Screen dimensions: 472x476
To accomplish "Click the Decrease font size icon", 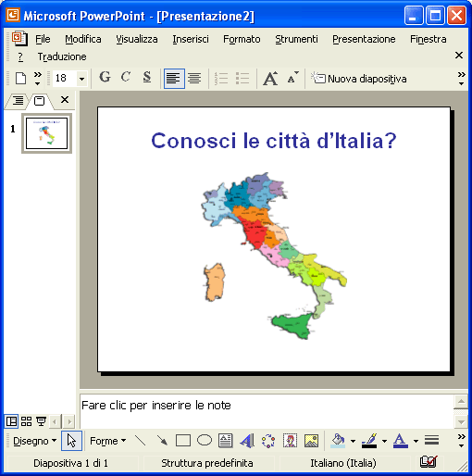I will pyautogui.click(x=292, y=79).
